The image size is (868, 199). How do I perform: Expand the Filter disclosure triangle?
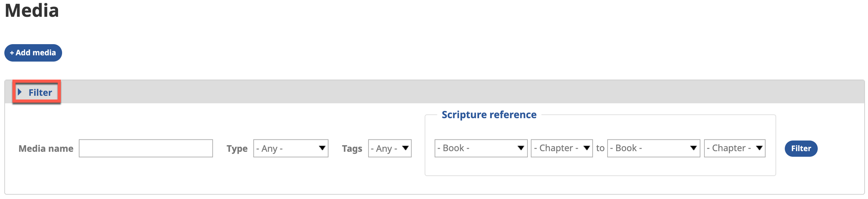(x=20, y=92)
